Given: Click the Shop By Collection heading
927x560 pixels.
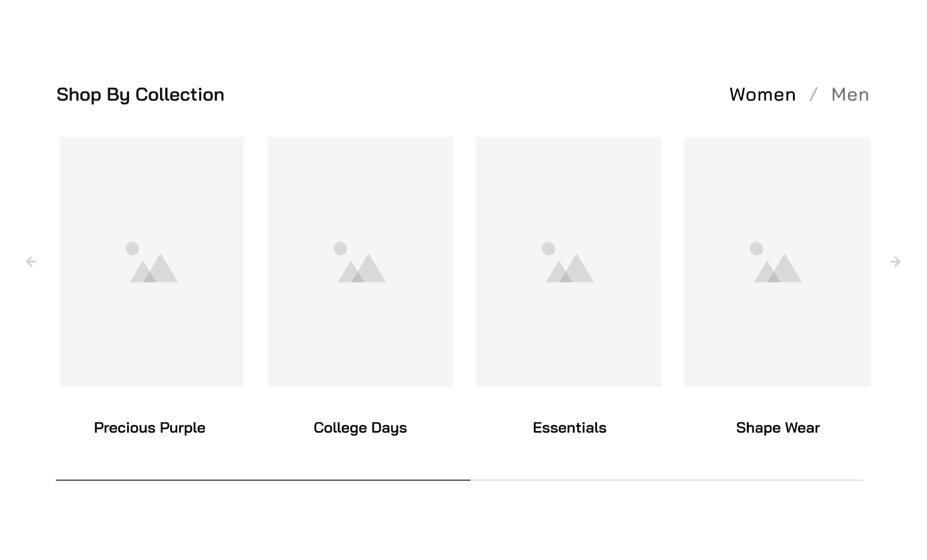Looking at the screenshot, I should (x=140, y=95).
